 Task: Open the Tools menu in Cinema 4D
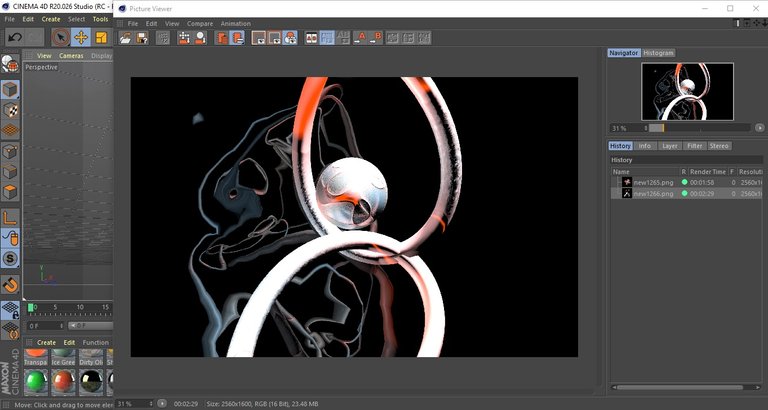click(x=100, y=19)
